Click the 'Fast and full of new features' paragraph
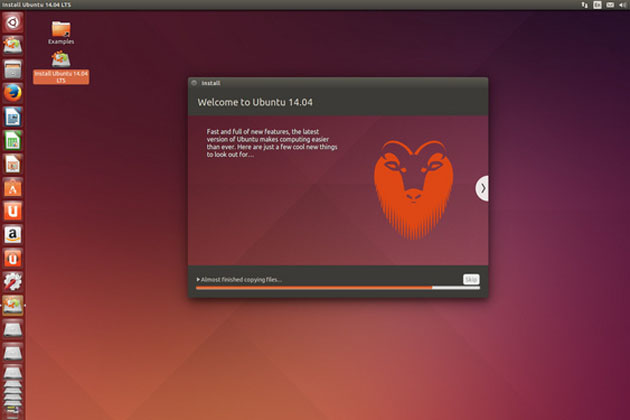Screen dimensions: 630x420 (272, 143)
